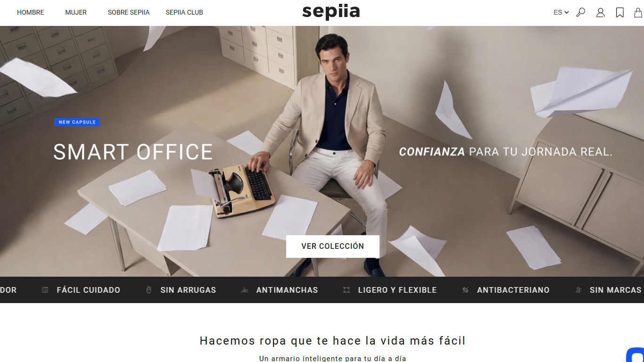Open the chat widget bubble

[636, 355]
